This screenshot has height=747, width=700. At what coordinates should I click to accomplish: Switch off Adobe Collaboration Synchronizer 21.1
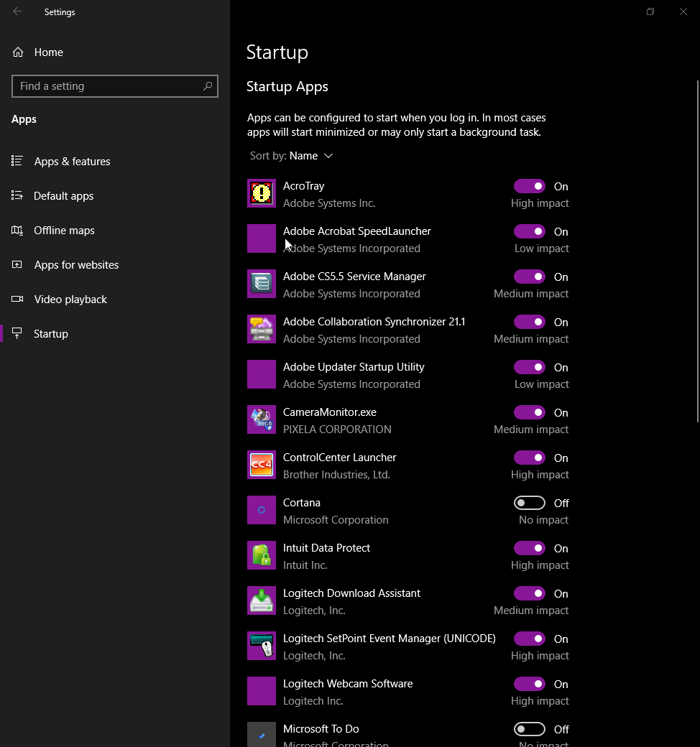point(529,322)
